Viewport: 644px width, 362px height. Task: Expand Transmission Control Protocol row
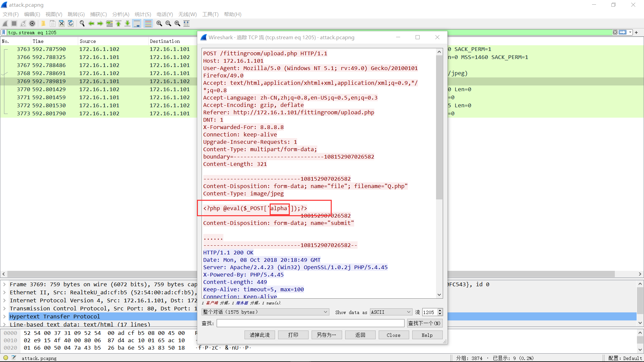4,308
